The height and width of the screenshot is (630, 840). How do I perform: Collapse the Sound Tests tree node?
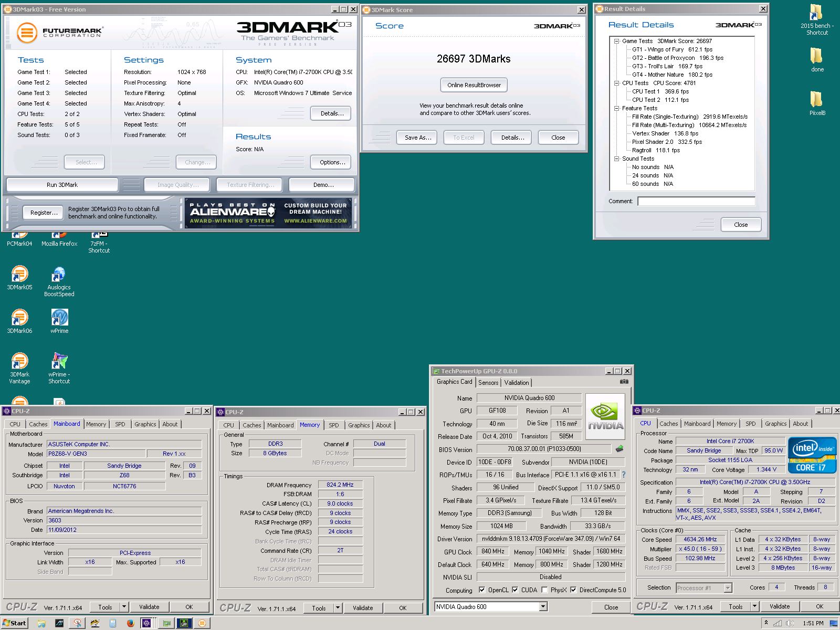click(617, 159)
